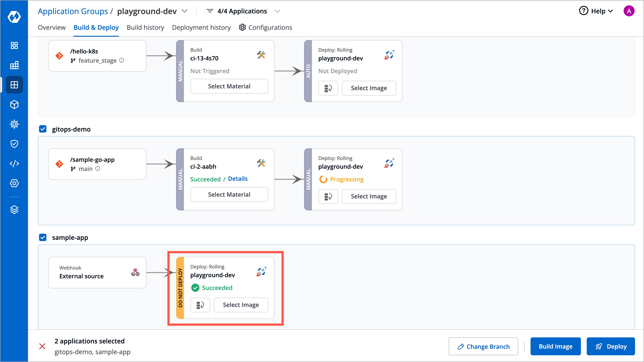The image size is (644, 362).
Task: Click the rollback icon on sample-app deploy card
Action: coord(200,305)
